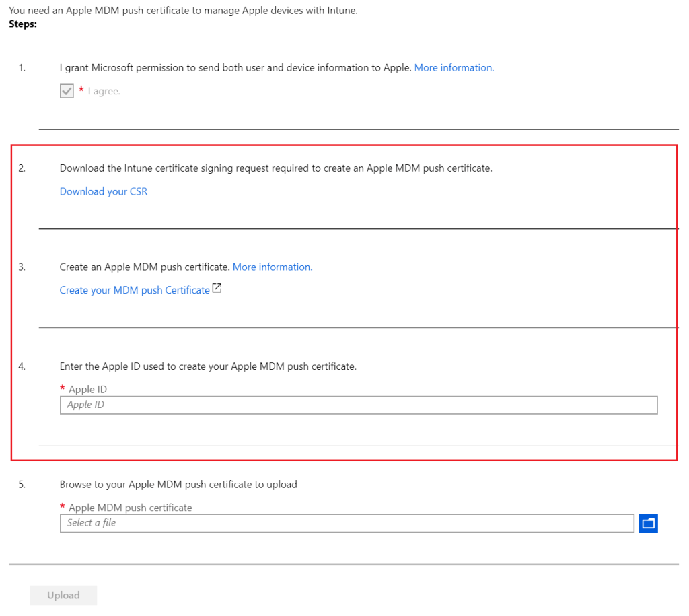
Task: Click the step 2 download instruction text
Action: tap(276, 168)
